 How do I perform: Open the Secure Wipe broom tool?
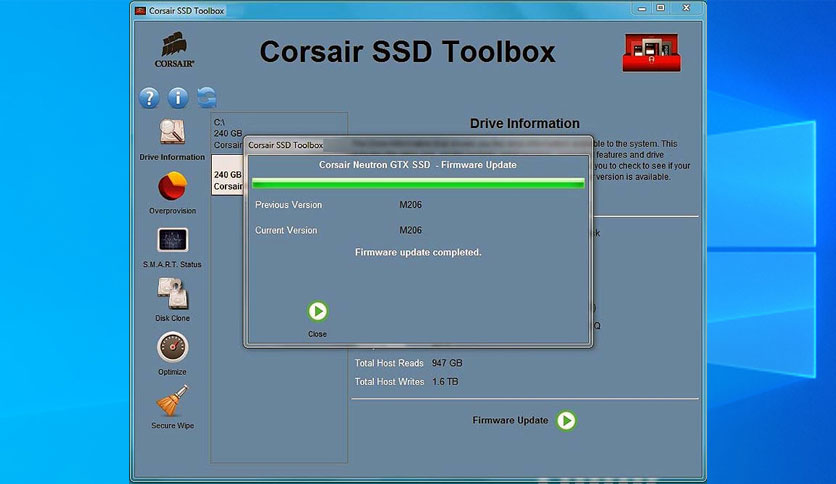[x=172, y=407]
